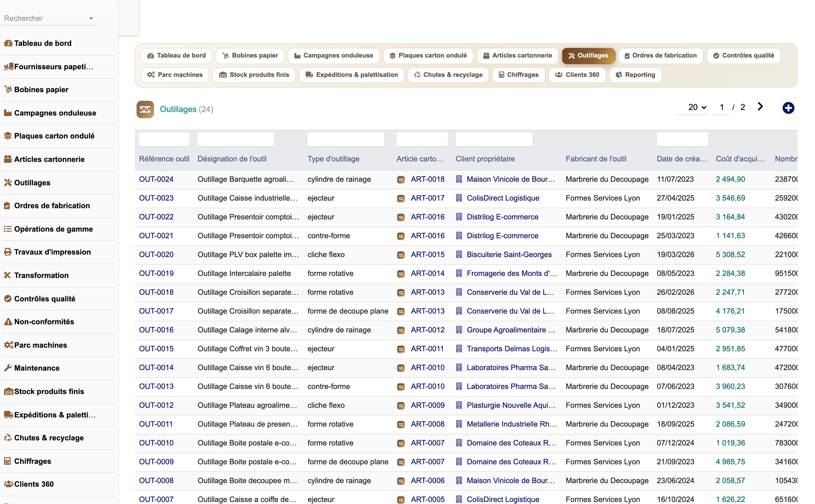Image resolution: width=815 pixels, height=504 pixels.
Task: Click the Désignation de l'outil filter field
Action: pyautogui.click(x=236, y=139)
